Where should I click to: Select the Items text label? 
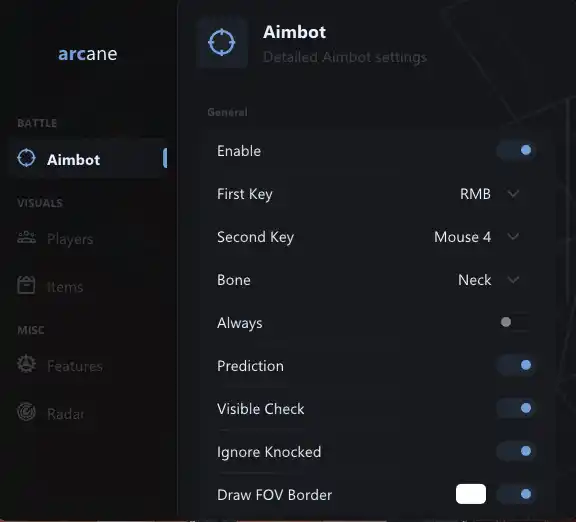coord(65,287)
